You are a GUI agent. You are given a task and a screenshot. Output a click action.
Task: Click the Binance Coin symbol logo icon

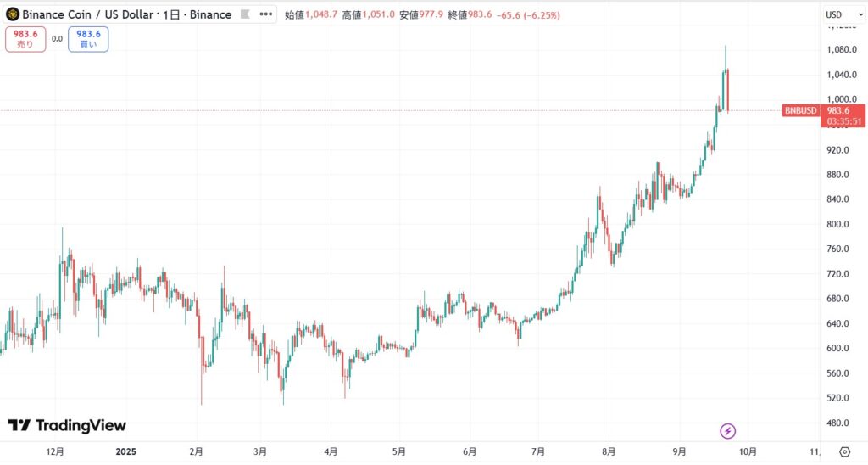point(13,14)
